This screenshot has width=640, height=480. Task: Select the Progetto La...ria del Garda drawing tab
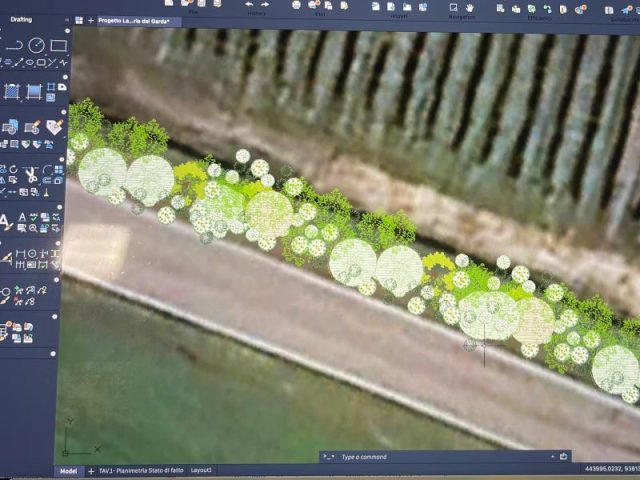[138, 21]
